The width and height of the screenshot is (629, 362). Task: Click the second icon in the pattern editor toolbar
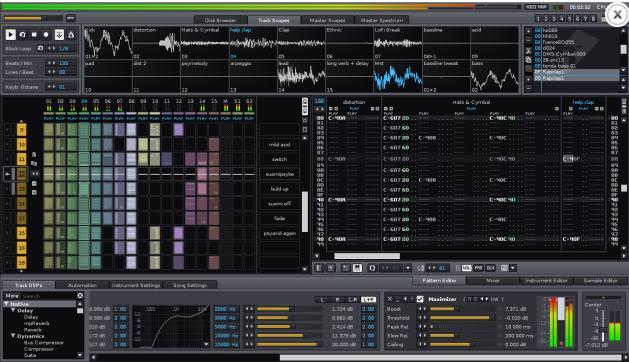click(331, 268)
